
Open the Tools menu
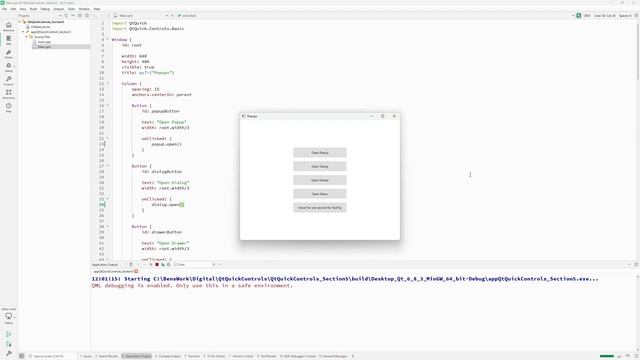pyautogui.click(x=71, y=9)
